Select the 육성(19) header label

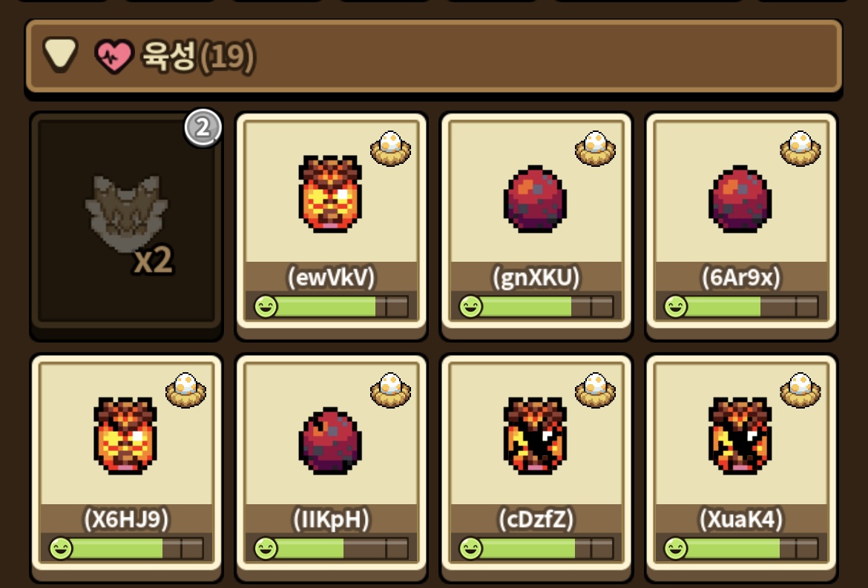coord(198,56)
